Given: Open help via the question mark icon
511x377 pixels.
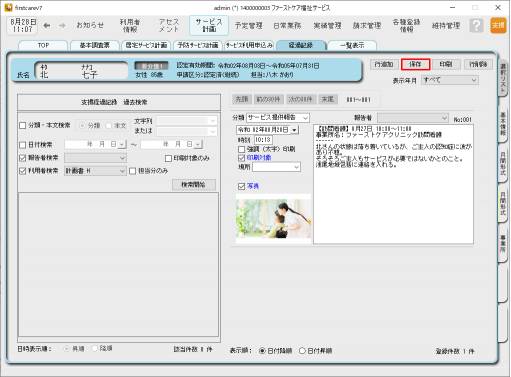Looking at the screenshot, I should 476,25.
